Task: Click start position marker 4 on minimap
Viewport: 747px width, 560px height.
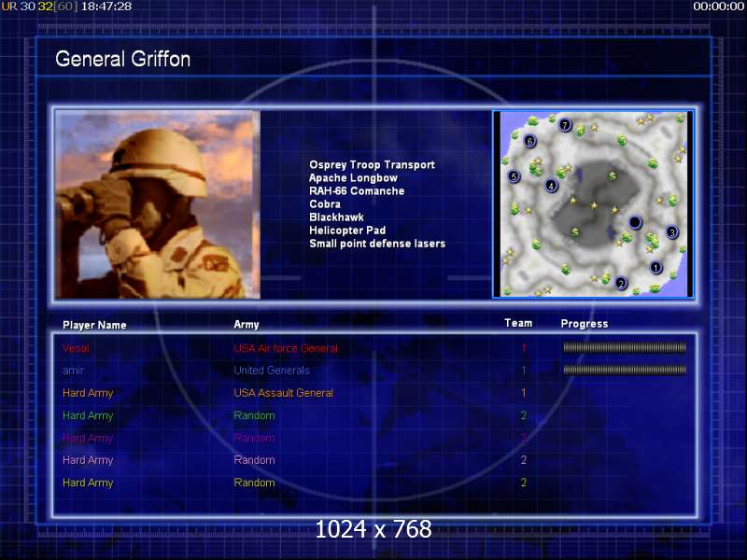Action: click(x=551, y=185)
